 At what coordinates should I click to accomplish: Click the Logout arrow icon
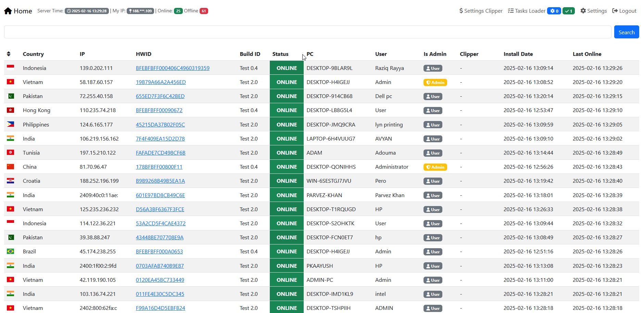(615, 11)
